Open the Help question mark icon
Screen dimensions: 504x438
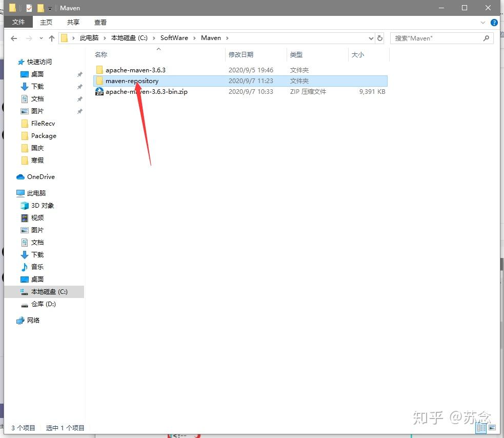tap(494, 23)
